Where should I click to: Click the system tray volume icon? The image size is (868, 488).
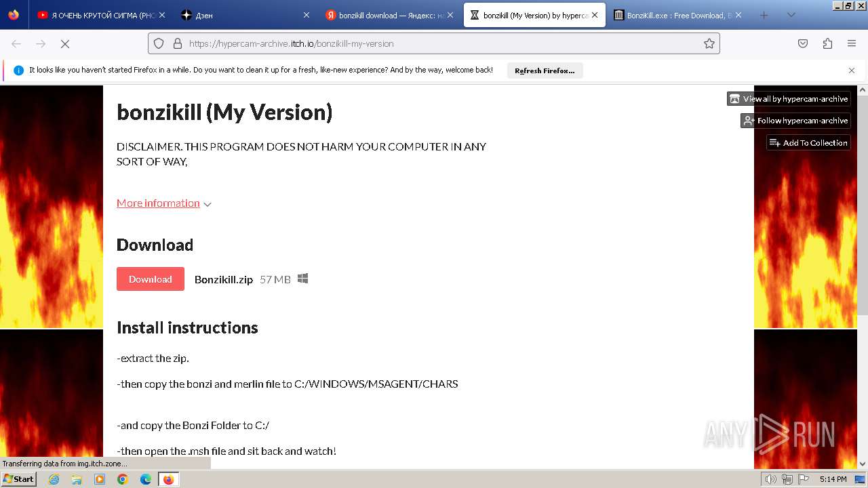771,479
